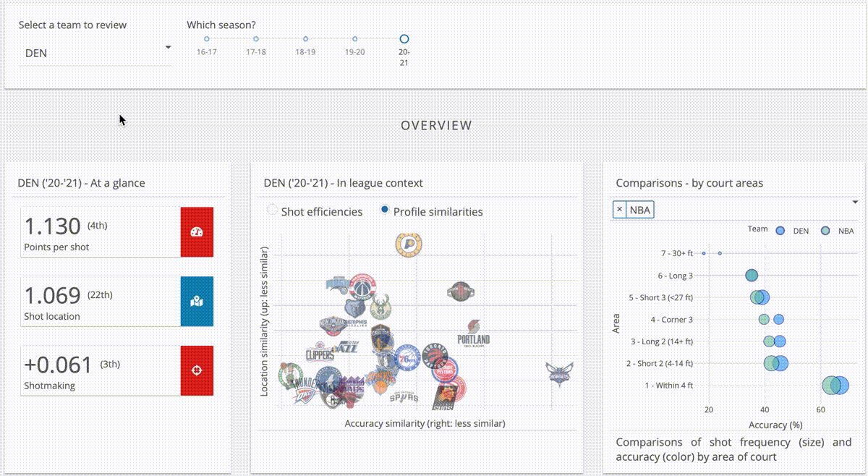Image resolution: width=868 pixels, height=476 pixels.
Task: Click the Shotmaking crosshair icon
Action: tap(197, 370)
